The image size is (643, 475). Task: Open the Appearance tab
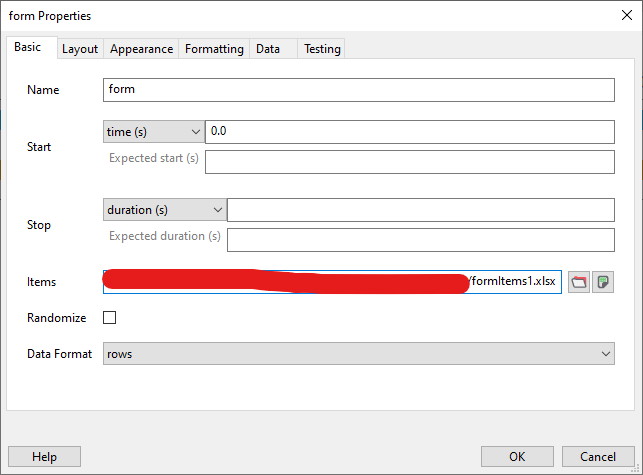click(x=142, y=49)
